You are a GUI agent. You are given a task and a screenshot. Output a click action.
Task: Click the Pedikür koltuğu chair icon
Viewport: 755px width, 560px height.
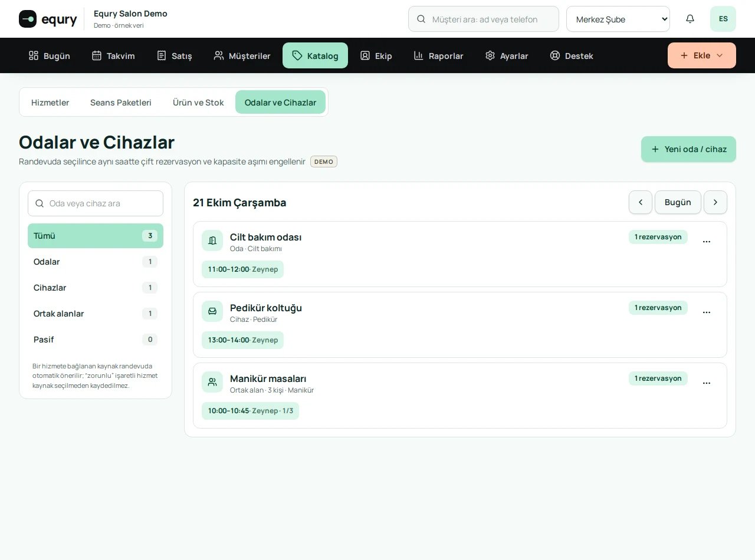[212, 311]
